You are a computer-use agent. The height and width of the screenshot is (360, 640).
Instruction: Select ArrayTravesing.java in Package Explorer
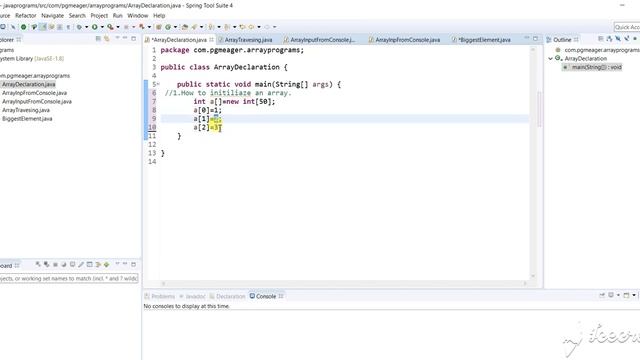coord(26,110)
